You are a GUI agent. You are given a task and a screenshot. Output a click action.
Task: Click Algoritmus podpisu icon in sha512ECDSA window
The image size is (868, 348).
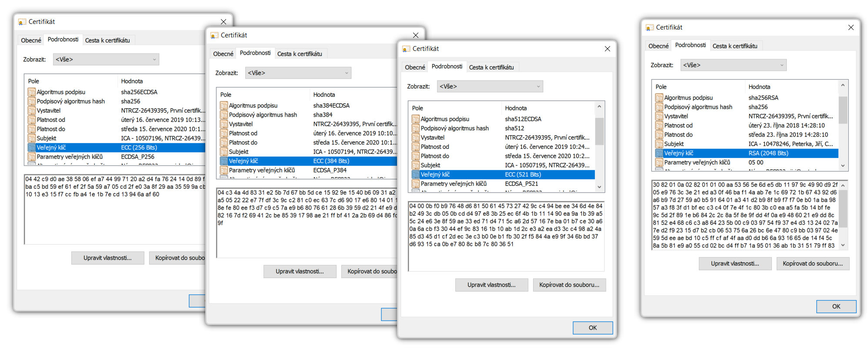(415, 119)
